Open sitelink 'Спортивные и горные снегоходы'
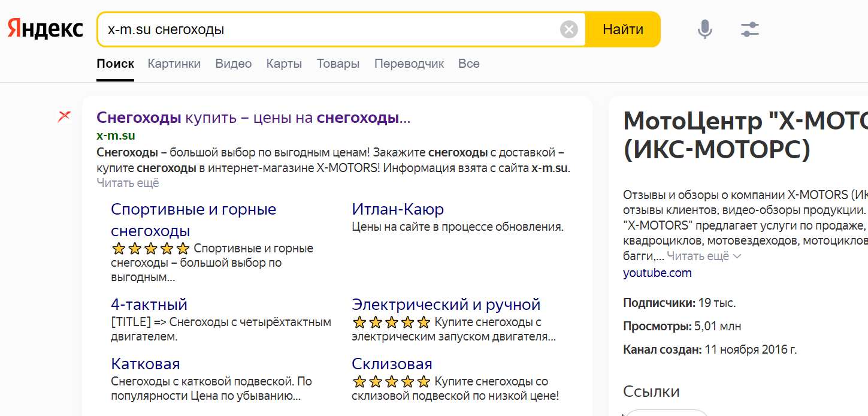Viewport: 868px width, 416px height. click(193, 220)
